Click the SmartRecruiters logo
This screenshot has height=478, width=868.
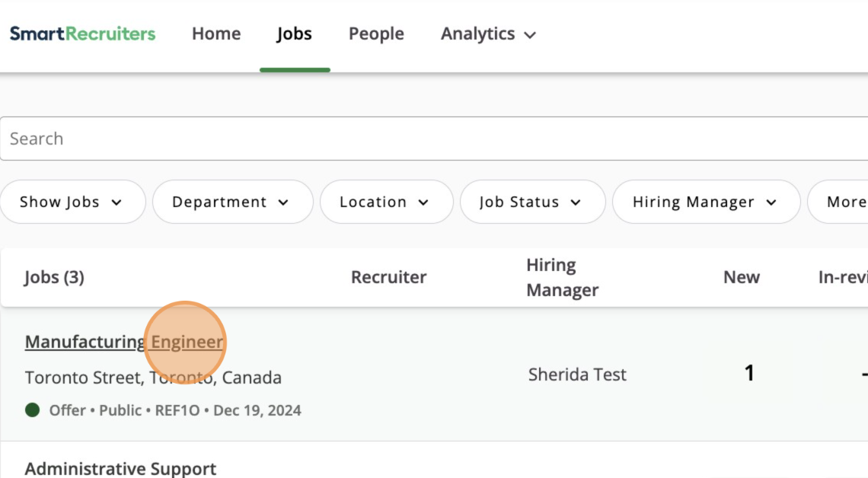tap(82, 33)
